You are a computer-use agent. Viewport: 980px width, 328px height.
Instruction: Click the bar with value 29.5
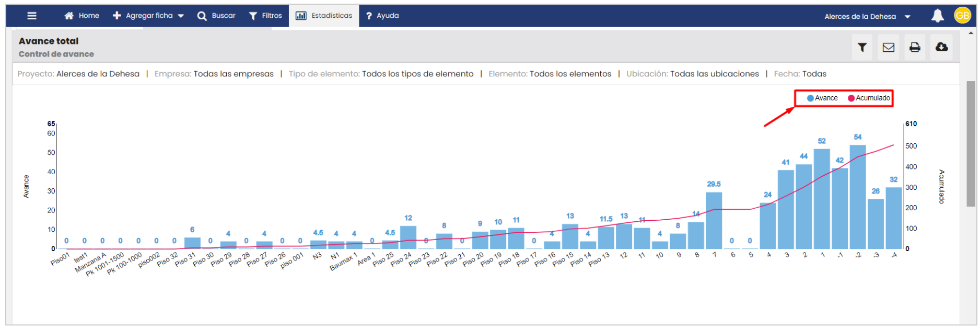tap(714, 220)
